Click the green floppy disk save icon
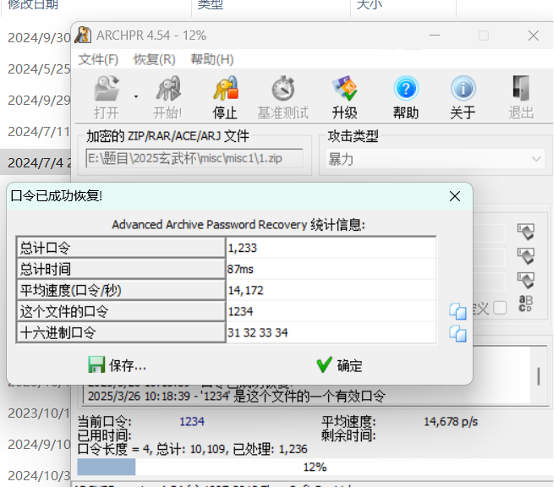554x488 pixels. point(96,365)
